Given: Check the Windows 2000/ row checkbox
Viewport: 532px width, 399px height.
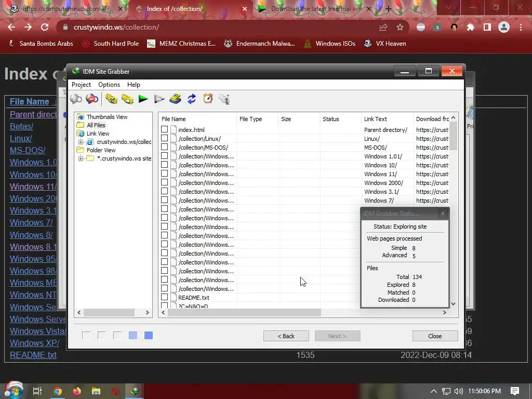Looking at the screenshot, I should [x=165, y=182].
